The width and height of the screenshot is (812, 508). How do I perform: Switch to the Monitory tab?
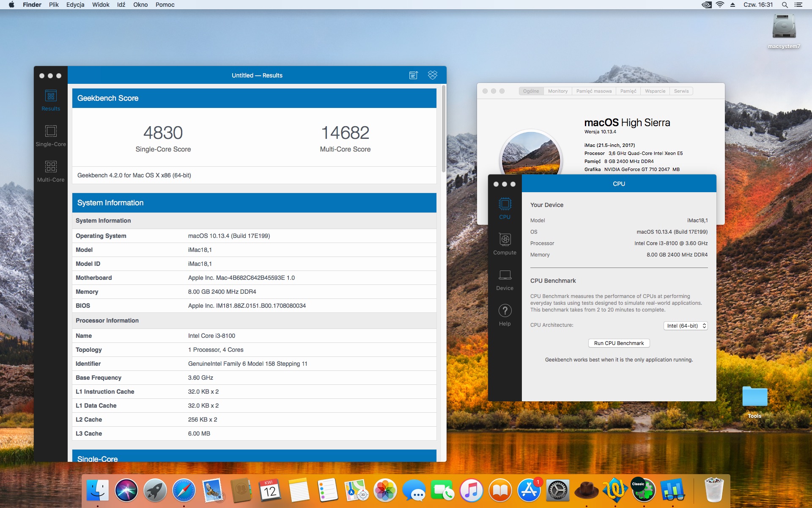click(x=557, y=91)
